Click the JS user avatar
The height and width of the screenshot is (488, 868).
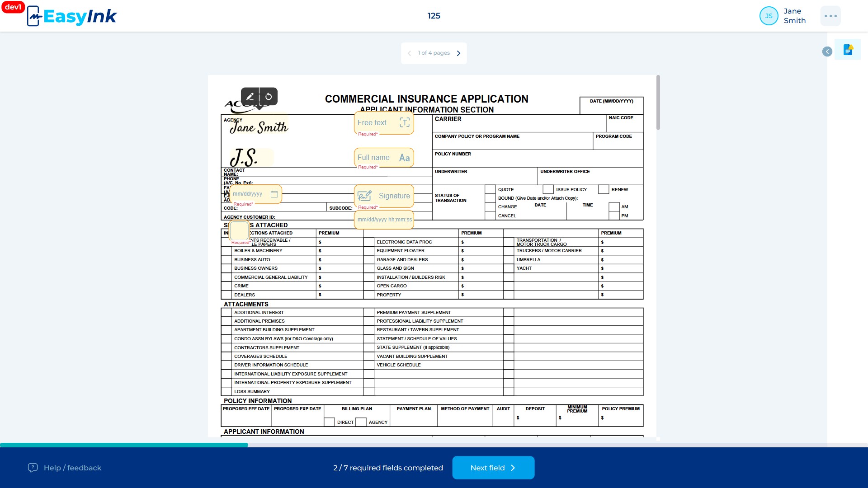pos(769,16)
